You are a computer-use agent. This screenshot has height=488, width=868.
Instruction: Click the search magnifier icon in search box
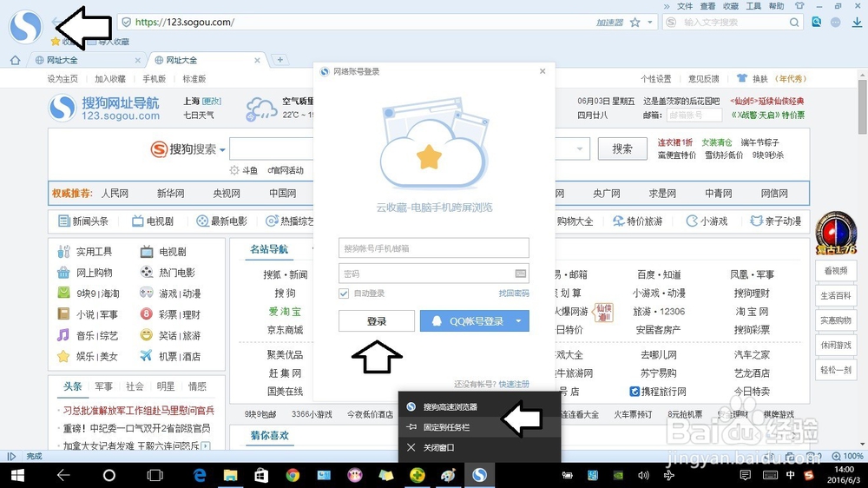point(794,23)
